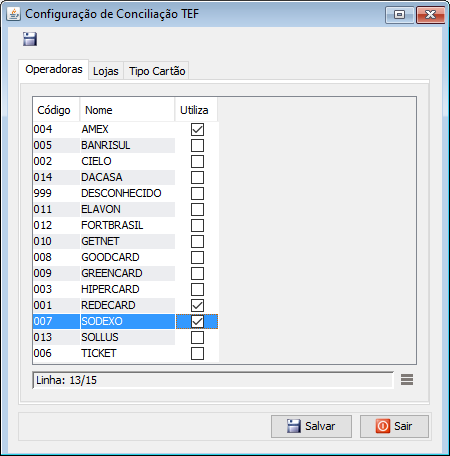Screen dimensions: 450x456
Task: Select the CIELO operator name
Action: (128, 161)
